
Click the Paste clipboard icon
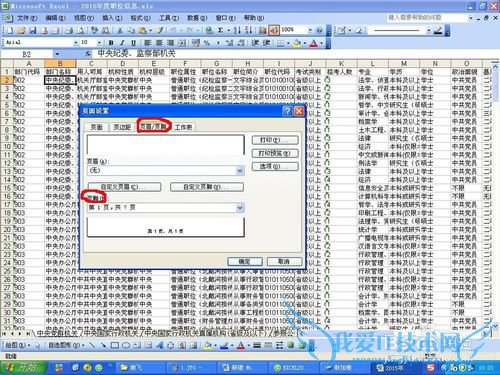(x=142, y=30)
